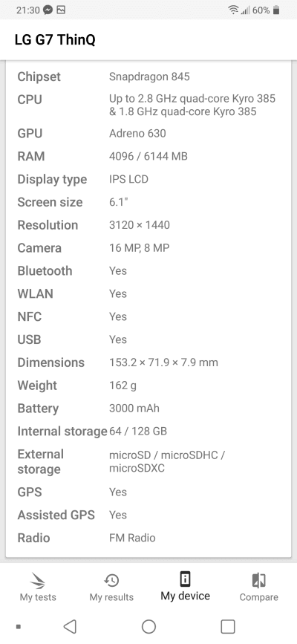297x644 pixels.
Task: Switch to the My results tab label
Action: (x=111, y=597)
